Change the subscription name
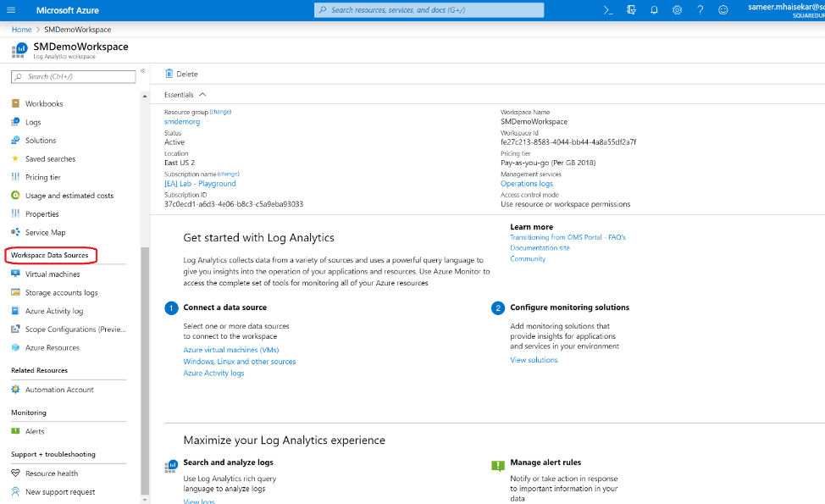This screenshot has width=825, height=504. click(x=229, y=174)
